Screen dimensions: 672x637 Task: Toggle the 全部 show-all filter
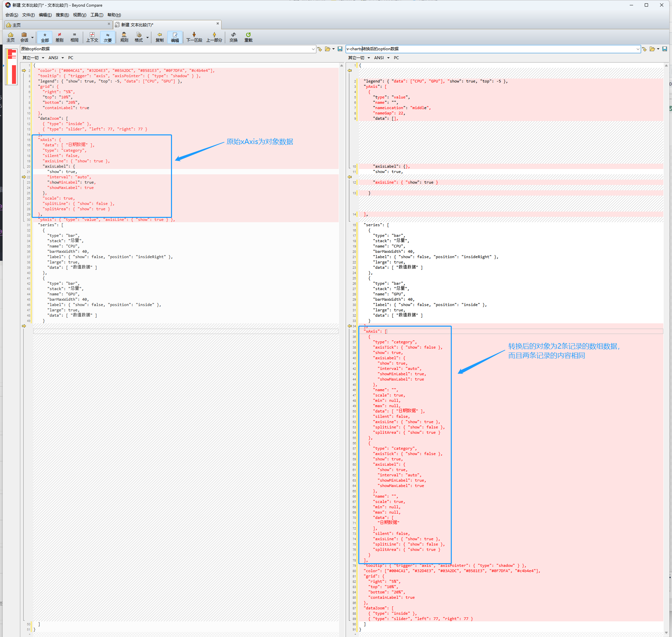point(45,37)
